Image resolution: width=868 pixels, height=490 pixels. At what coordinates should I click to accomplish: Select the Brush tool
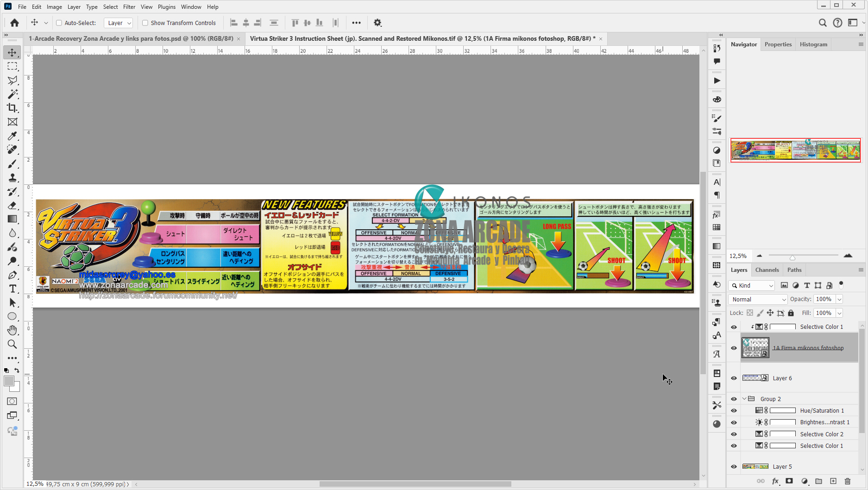pyautogui.click(x=13, y=164)
